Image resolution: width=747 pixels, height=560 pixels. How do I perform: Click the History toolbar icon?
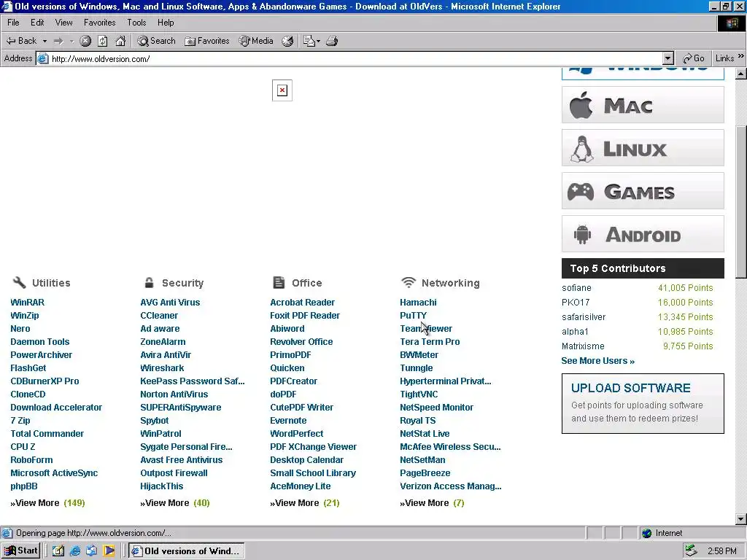pos(287,41)
